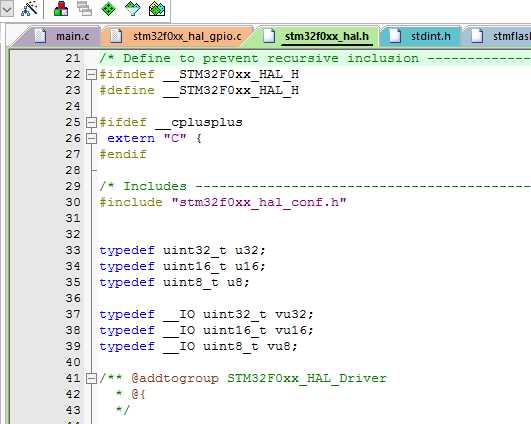Click the file icon on stdint.h tab
Screen dimensions: 531x424
[x=395, y=36]
